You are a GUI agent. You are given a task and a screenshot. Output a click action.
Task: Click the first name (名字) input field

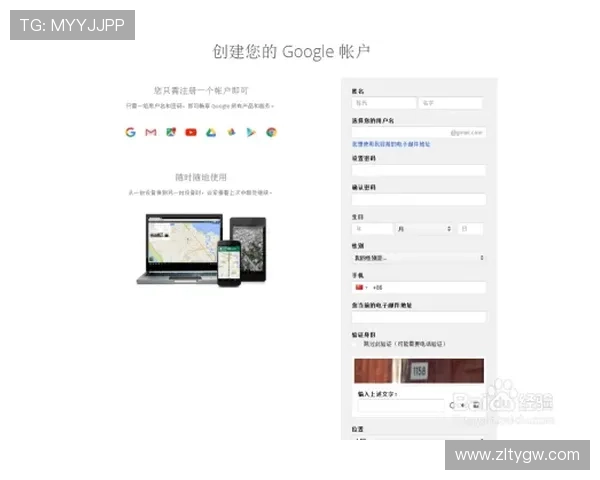click(x=451, y=103)
